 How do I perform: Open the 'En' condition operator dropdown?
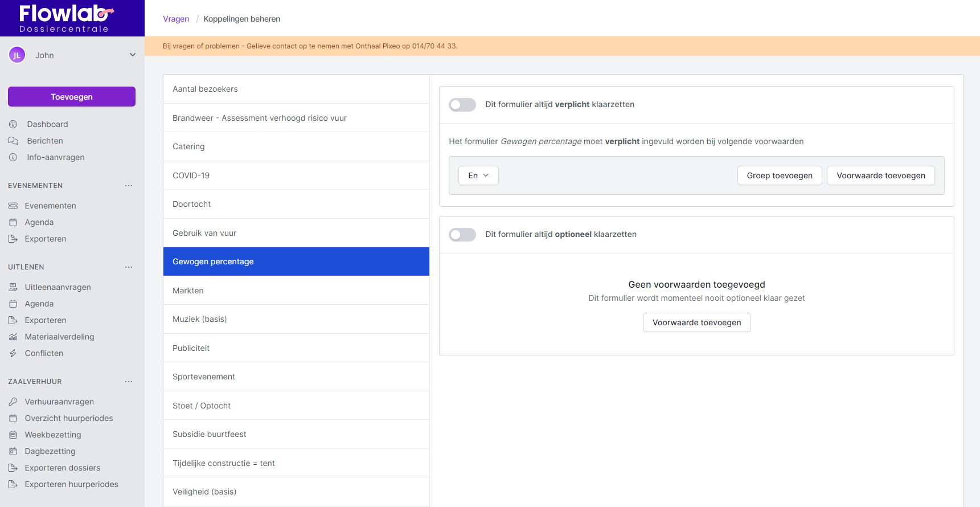478,175
